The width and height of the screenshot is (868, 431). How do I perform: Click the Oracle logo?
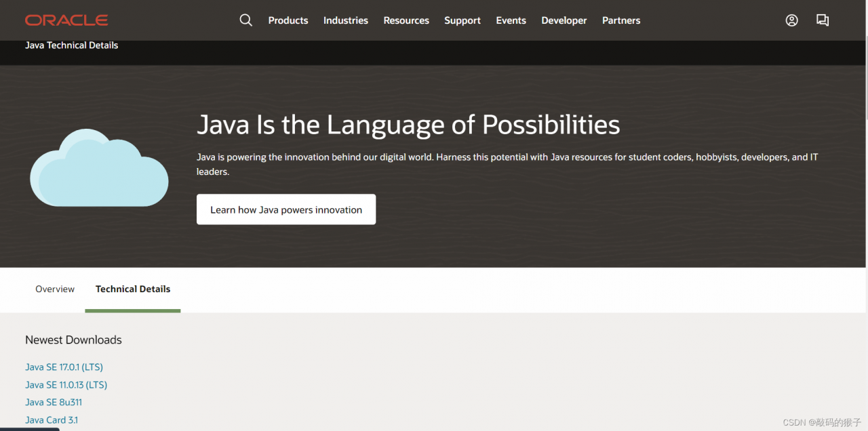coord(66,20)
